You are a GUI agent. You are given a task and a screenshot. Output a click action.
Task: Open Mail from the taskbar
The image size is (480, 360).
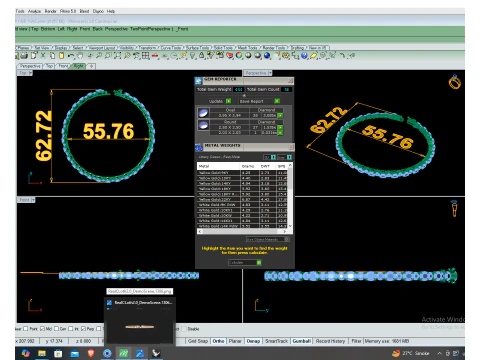pos(74,353)
